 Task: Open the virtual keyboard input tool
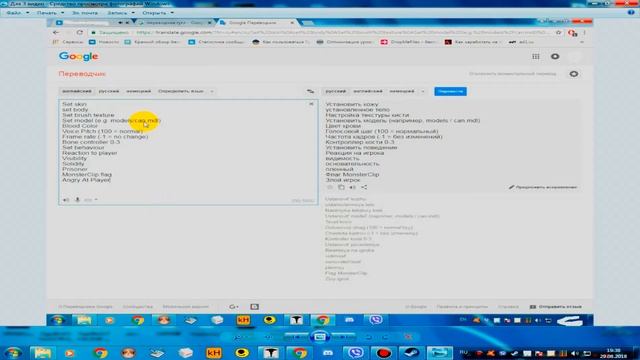88,200
